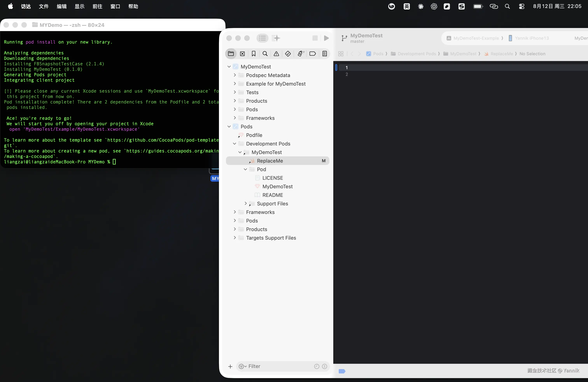This screenshot has width=588, height=382.
Task: Open the filter options dropdown icon
Action: pyautogui.click(x=243, y=366)
